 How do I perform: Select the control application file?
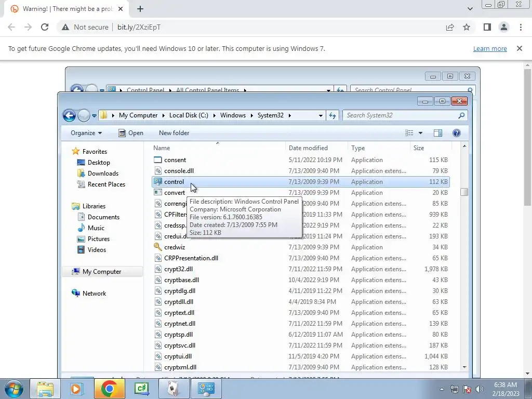pos(301,182)
